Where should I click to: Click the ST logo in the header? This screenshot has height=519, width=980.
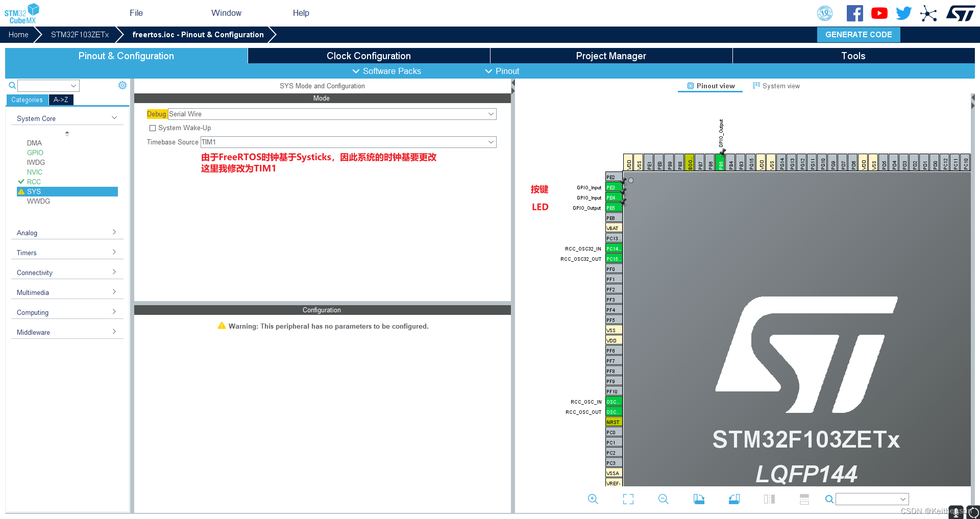[961, 13]
